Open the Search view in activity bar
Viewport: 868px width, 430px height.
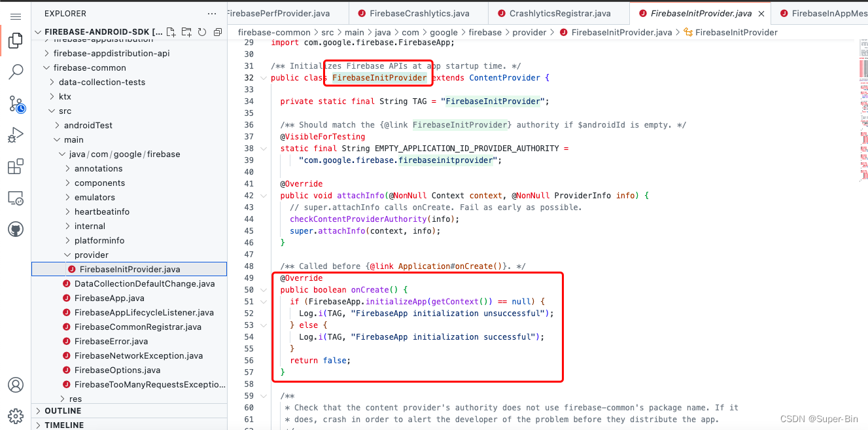16,72
